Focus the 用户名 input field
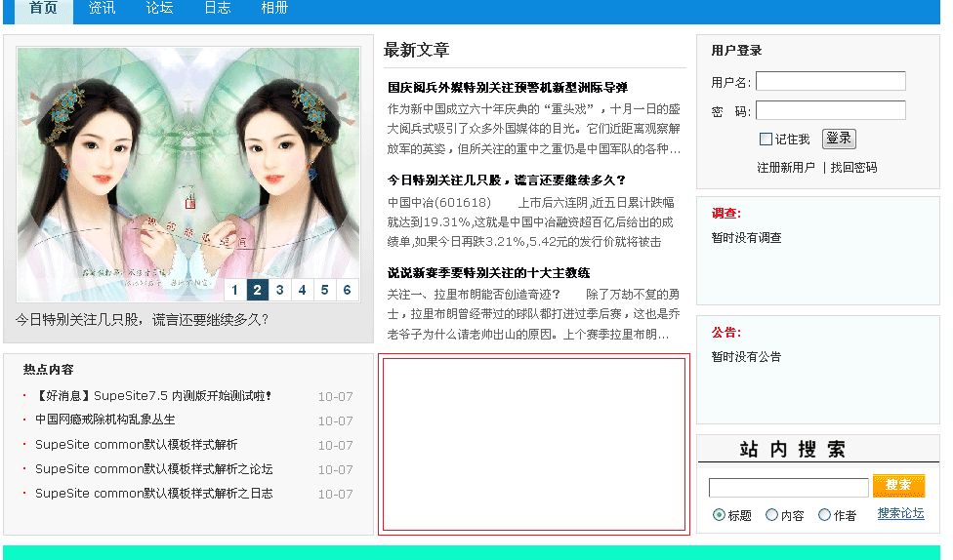This screenshot has height=560, width=953. point(831,81)
